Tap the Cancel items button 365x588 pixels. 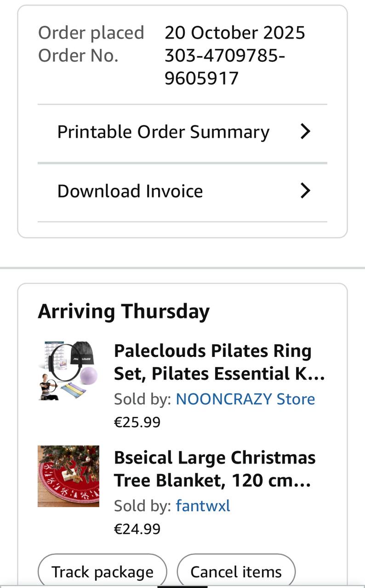coord(236,572)
